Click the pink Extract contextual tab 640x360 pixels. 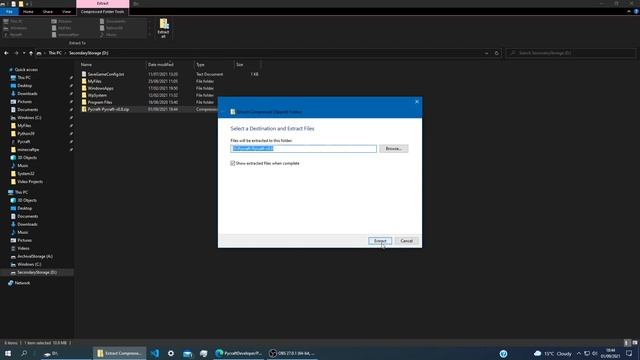(x=102, y=4)
